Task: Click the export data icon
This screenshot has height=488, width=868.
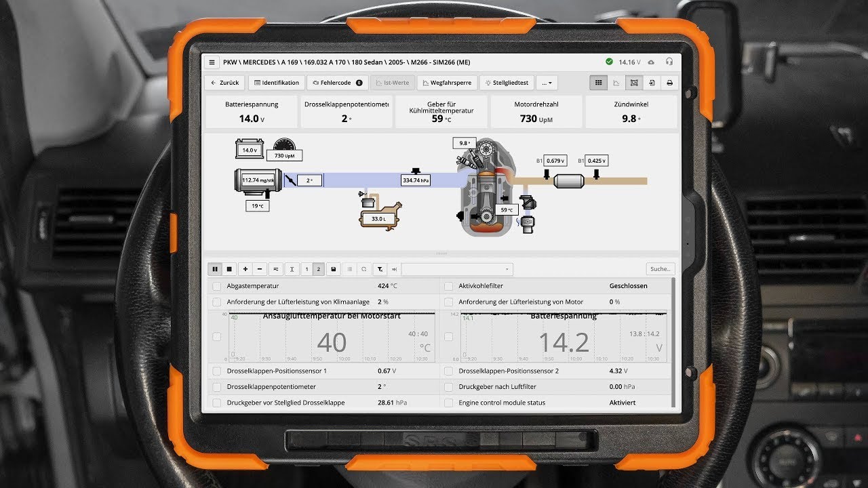Action: (x=652, y=83)
